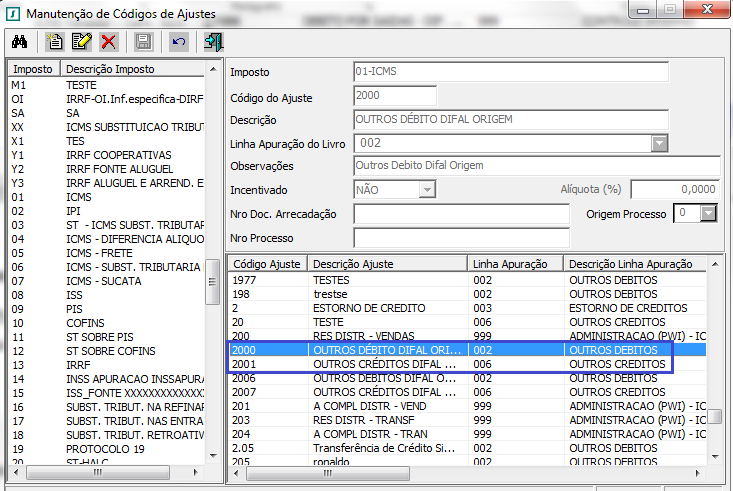Click the Observações text field
The width and height of the screenshot is (733, 491).
coord(536,166)
